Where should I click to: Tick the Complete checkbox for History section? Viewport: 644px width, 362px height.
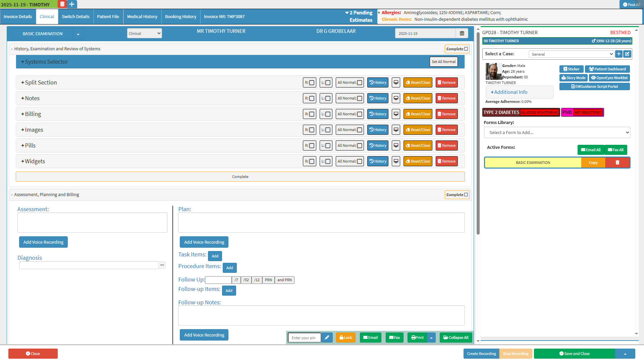coord(466,49)
